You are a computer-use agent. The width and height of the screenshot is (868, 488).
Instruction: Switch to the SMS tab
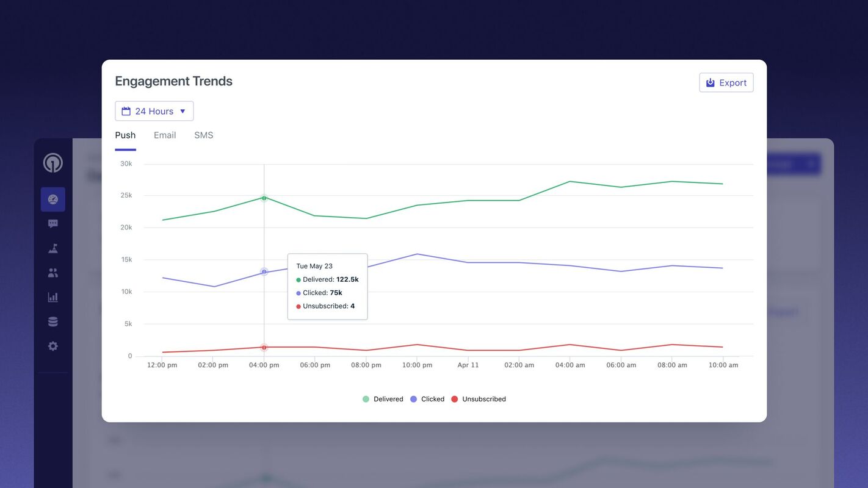[203, 135]
